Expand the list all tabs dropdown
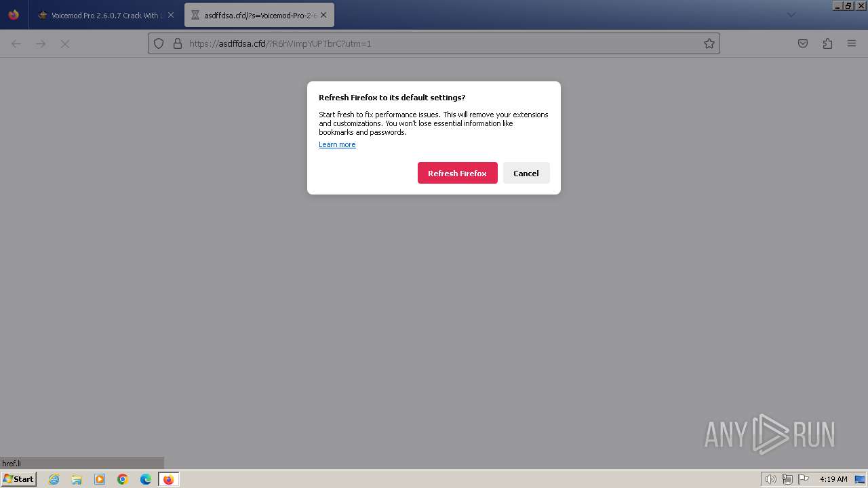The width and height of the screenshot is (868, 488). point(791,15)
